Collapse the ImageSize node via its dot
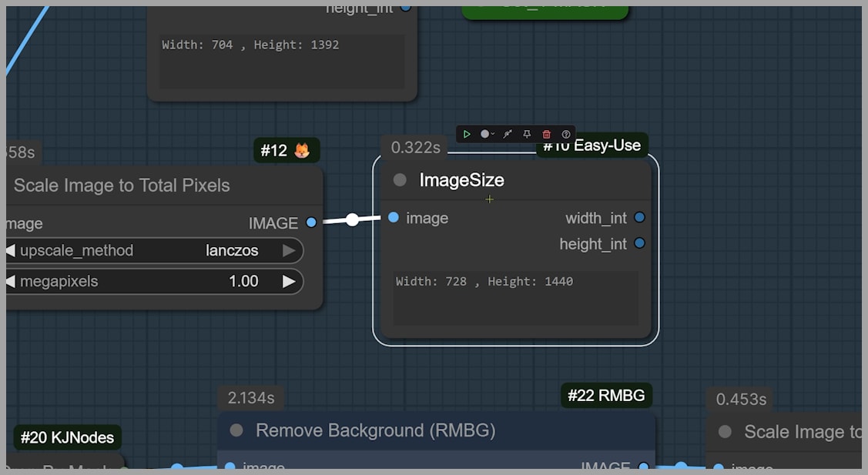Viewport: 868px width, 475px height. click(400, 180)
